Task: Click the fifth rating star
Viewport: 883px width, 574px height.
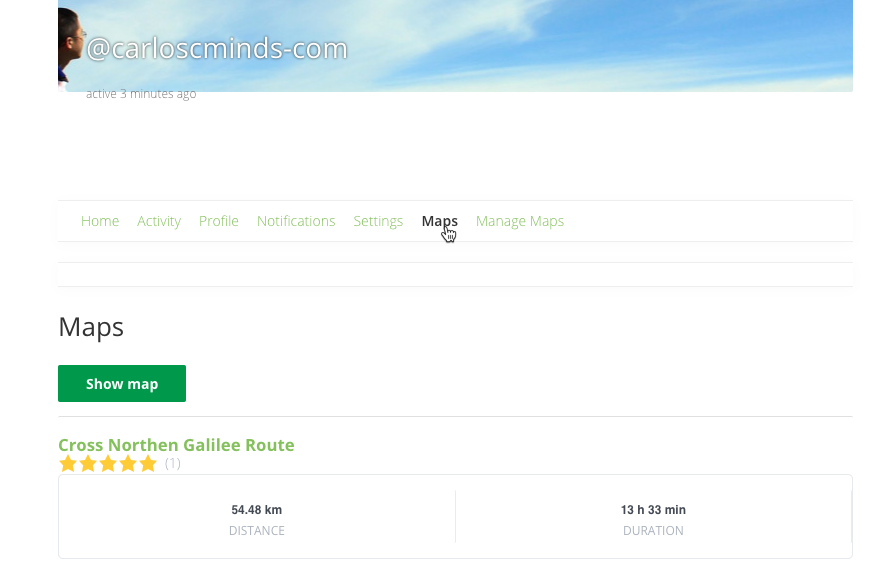Action: tap(148, 464)
